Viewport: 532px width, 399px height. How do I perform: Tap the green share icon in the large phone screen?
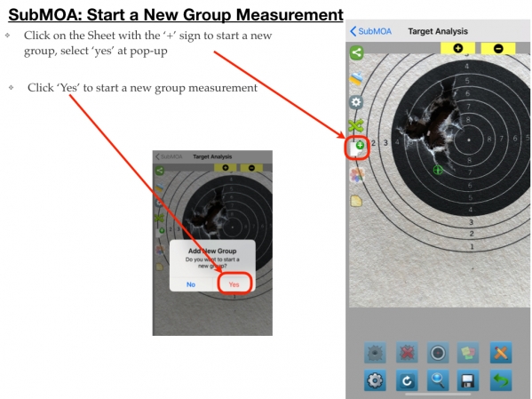pos(356,53)
